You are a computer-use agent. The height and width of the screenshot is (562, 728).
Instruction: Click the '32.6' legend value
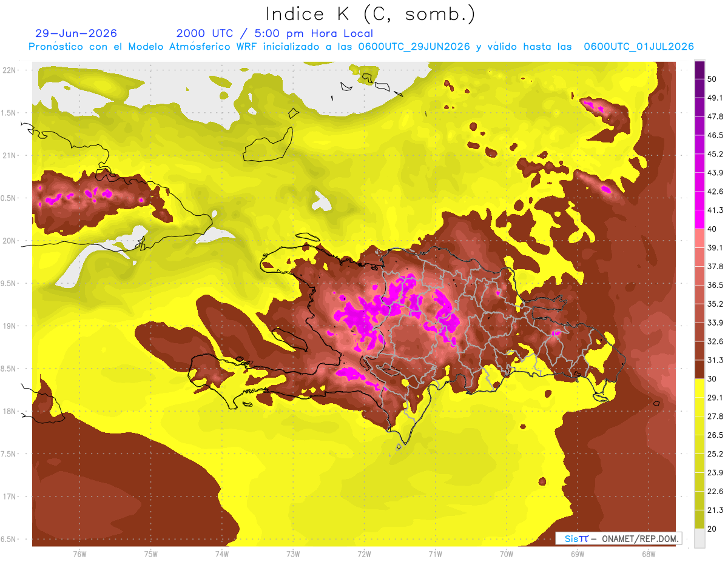(715, 341)
